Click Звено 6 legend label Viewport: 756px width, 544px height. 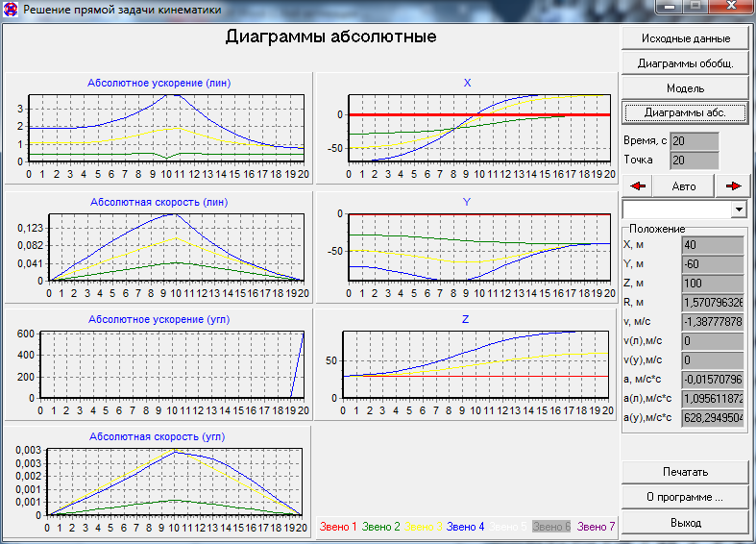(551, 527)
